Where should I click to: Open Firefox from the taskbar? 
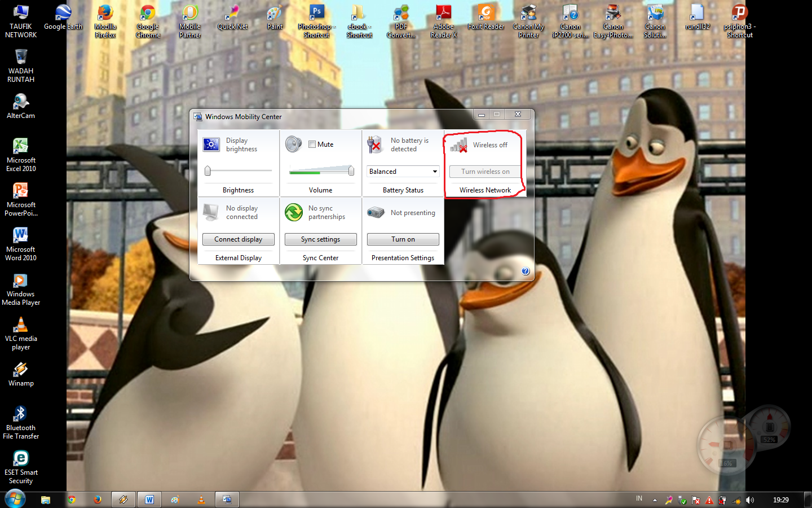pyautogui.click(x=98, y=500)
